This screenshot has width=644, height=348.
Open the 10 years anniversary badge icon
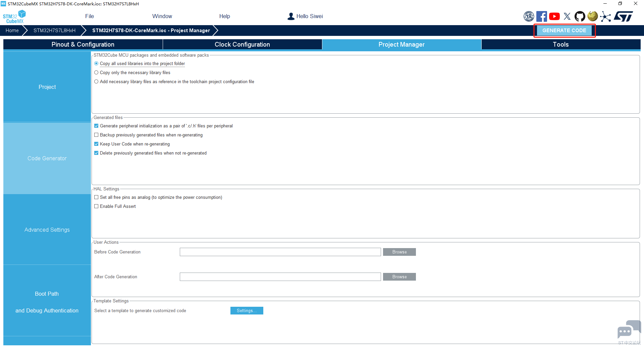529,16
